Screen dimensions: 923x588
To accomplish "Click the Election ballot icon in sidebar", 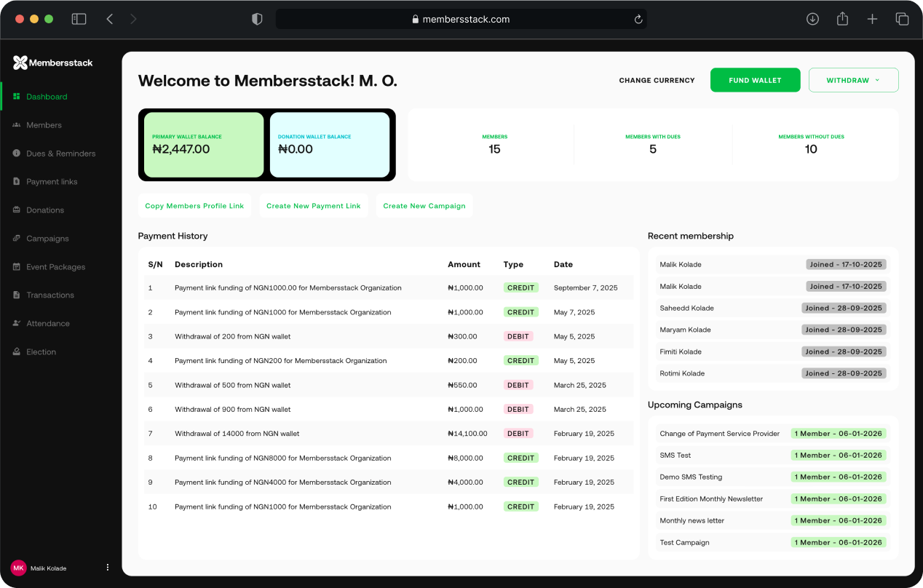I will point(17,352).
